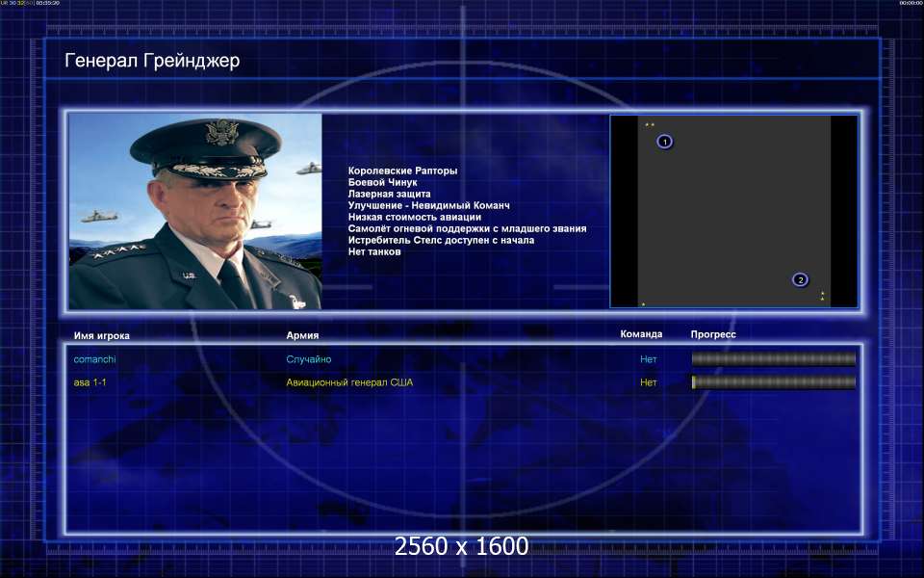The image size is (924, 578).
Task: Click the "Случайно" army entry
Action: [x=308, y=359]
